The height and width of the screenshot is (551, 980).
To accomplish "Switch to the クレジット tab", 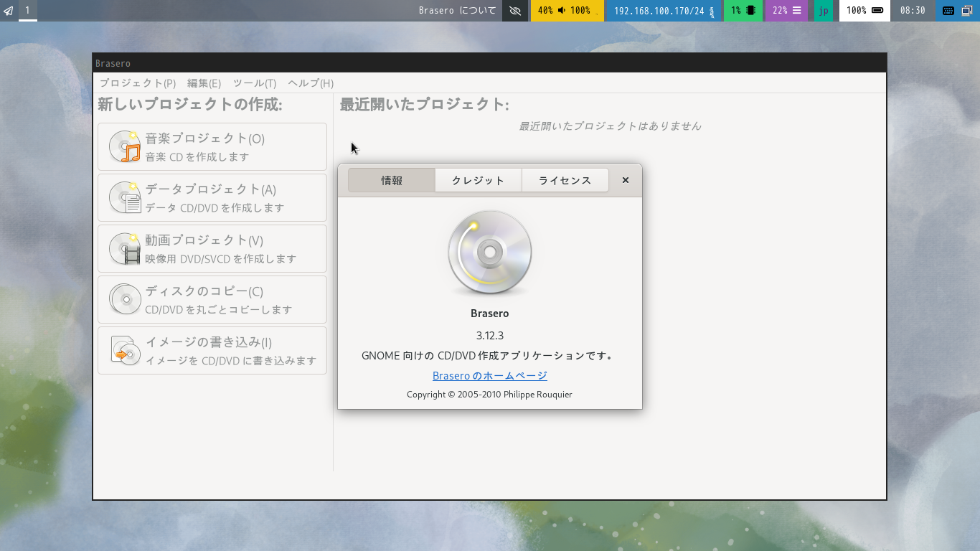I will click(x=479, y=180).
